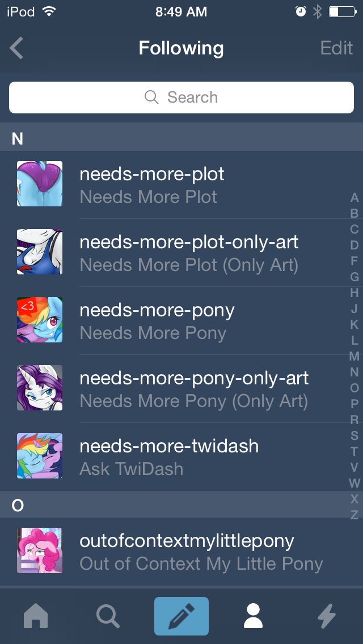Open the search magnifier tab
This screenshot has width=363, height=644.
(108, 616)
